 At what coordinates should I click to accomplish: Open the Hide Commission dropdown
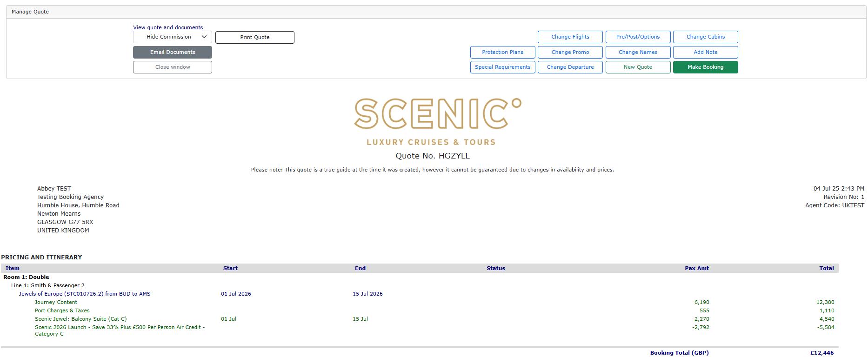(x=173, y=37)
